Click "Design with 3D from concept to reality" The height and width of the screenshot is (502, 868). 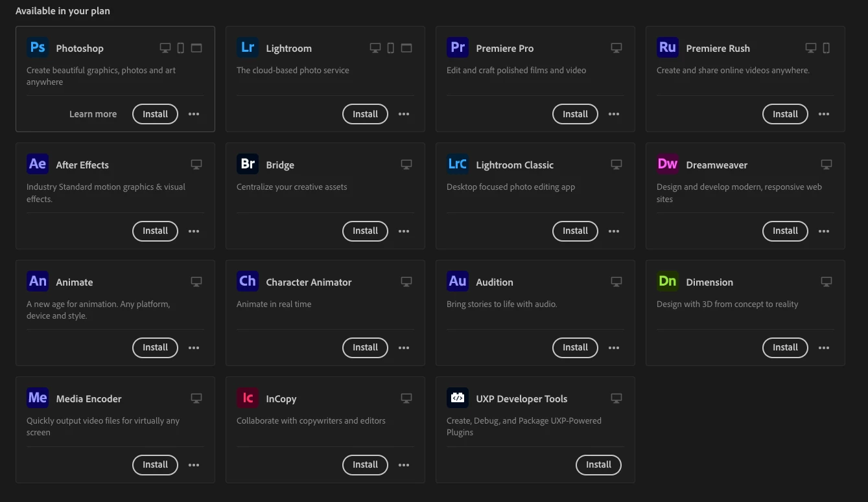click(727, 304)
